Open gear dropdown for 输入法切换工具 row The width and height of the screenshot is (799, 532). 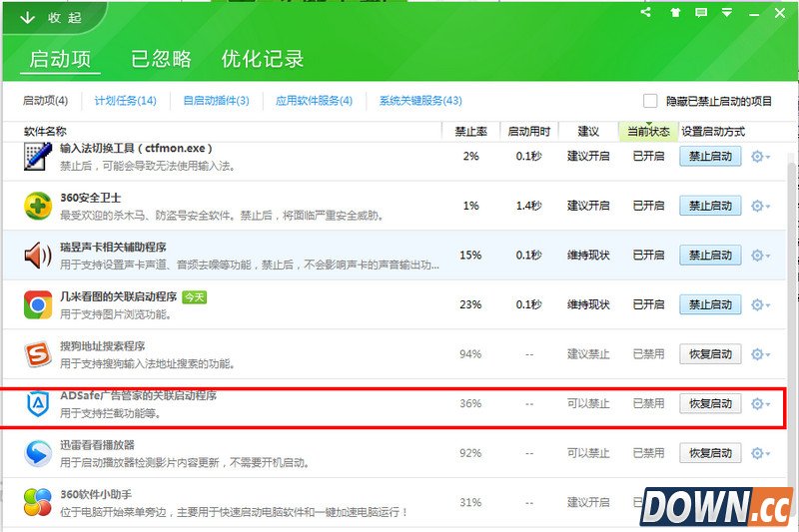point(760,157)
